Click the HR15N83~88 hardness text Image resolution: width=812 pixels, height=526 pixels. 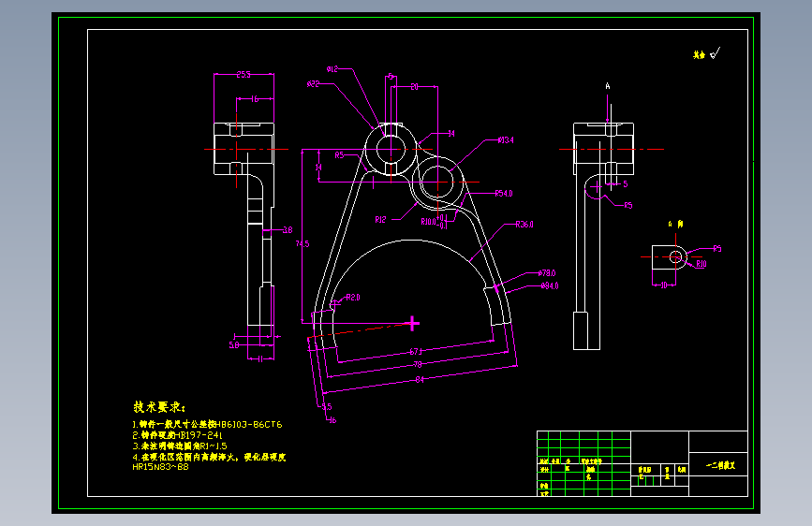point(161,466)
